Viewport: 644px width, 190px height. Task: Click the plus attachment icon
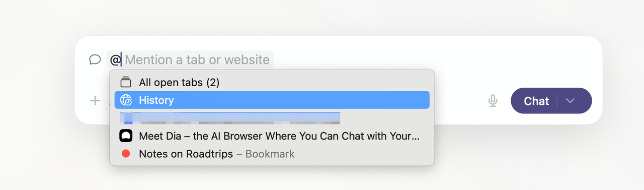95,100
